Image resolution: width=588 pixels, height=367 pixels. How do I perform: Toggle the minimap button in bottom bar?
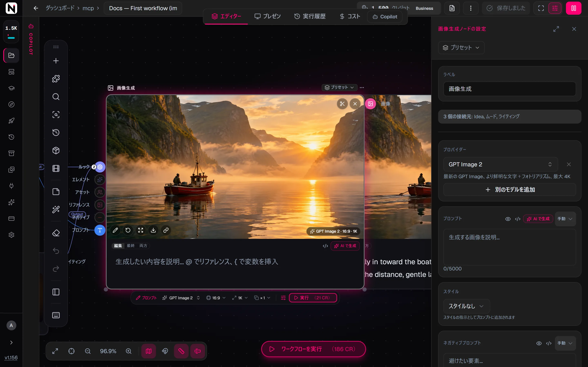tap(148, 351)
